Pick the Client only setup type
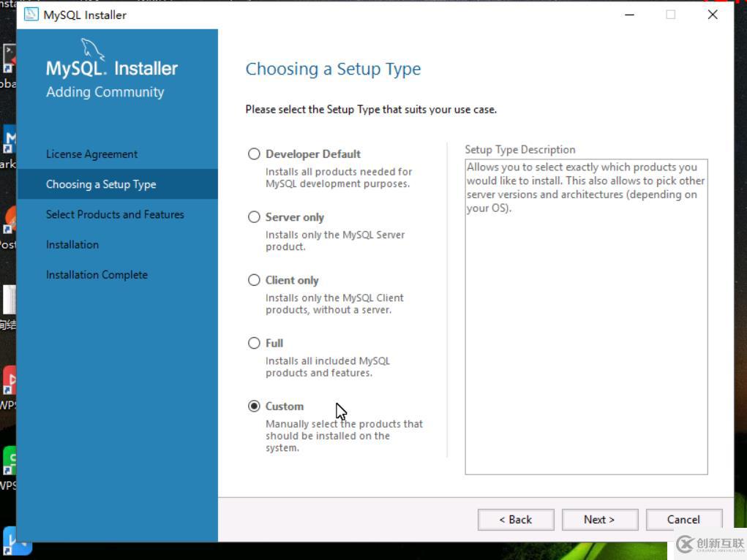 pos(254,280)
